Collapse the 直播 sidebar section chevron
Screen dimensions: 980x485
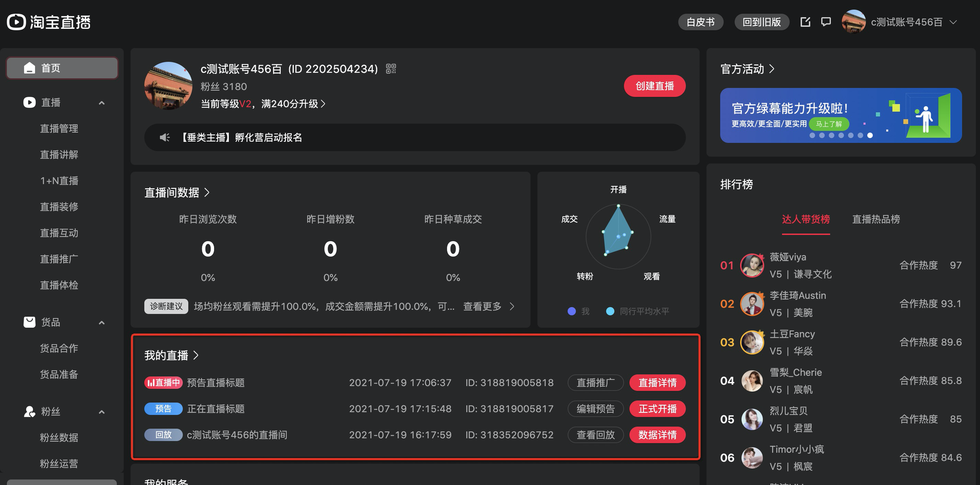(102, 103)
